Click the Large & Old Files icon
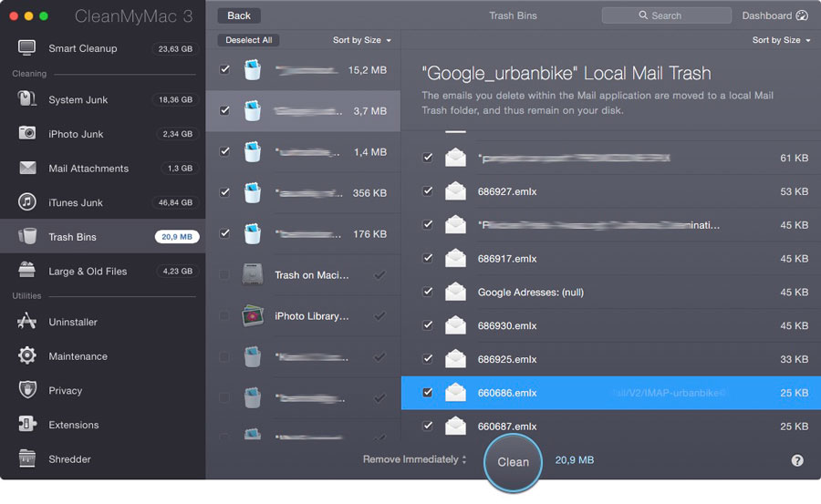The height and width of the screenshot is (504, 821). [x=26, y=271]
